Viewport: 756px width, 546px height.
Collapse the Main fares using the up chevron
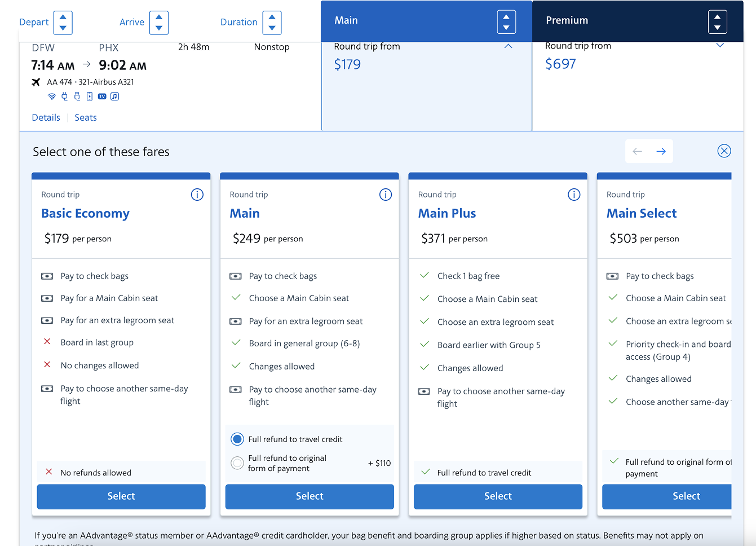509,46
